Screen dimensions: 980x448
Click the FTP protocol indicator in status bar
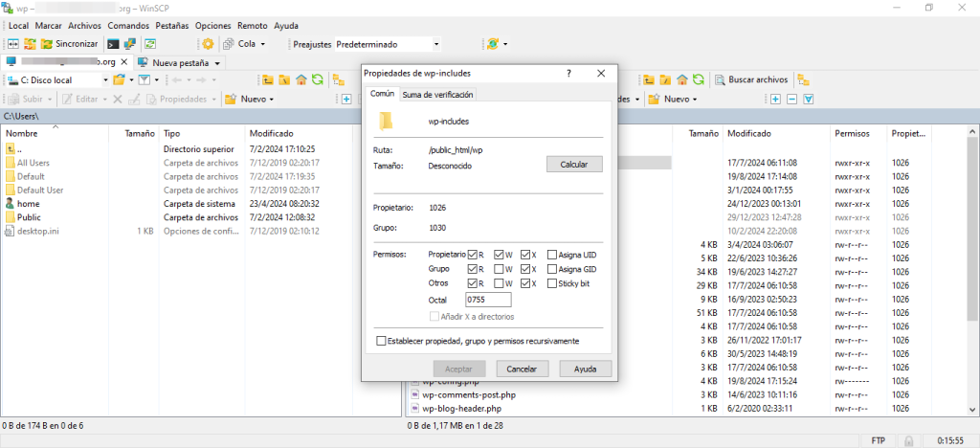click(x=878, y=440)
